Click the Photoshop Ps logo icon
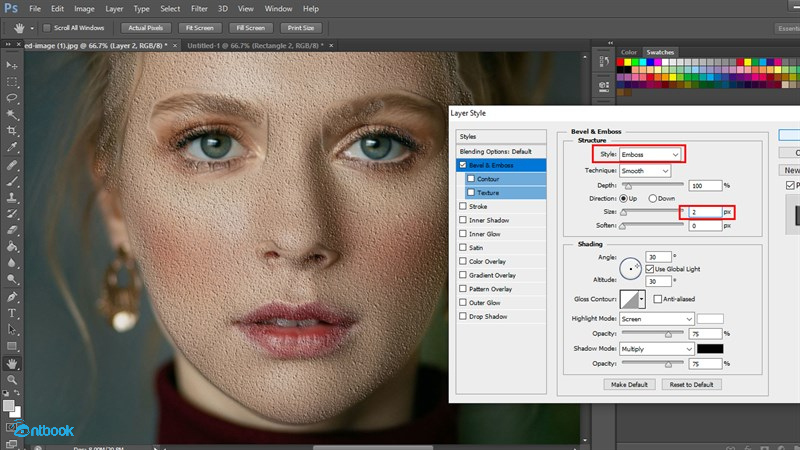This screenshot has height=450, width=800. [x=11, y=8]
